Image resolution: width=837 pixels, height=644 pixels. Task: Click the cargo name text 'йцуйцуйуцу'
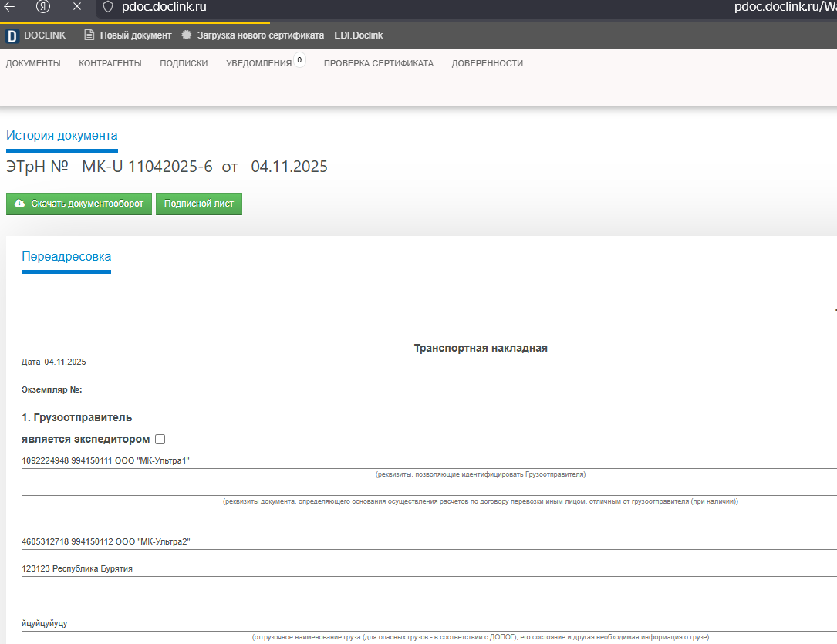(x=44, y=623)
